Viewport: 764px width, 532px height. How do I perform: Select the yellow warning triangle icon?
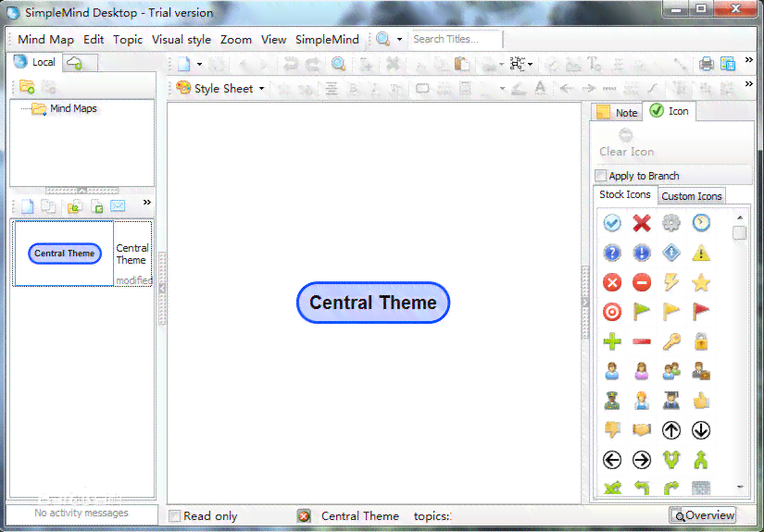pyautogui.click(x=701, y=253)
